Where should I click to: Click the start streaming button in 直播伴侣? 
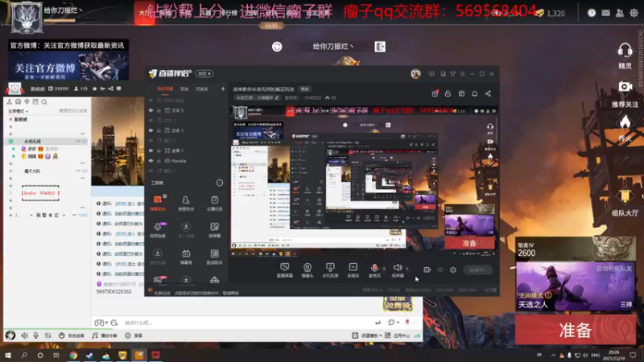point(477,269)
